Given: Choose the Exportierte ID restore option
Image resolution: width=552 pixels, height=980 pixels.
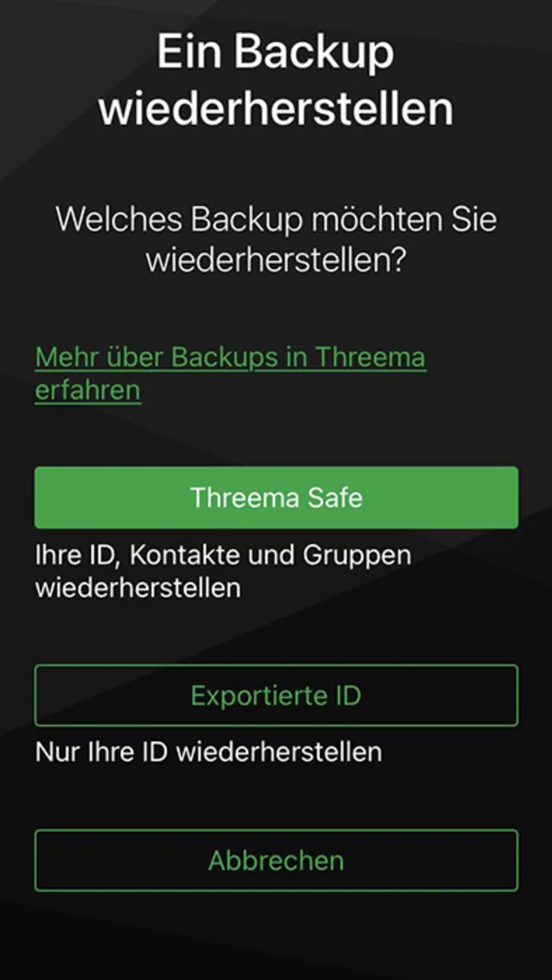Looking at the screenshot, I should (276, 695).
